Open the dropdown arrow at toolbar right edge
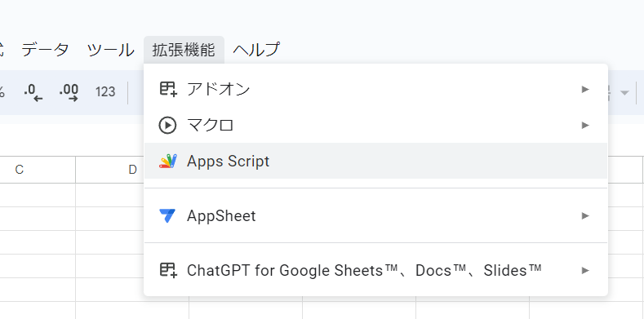This screenshot has height=319, width=644. (624, 93)
